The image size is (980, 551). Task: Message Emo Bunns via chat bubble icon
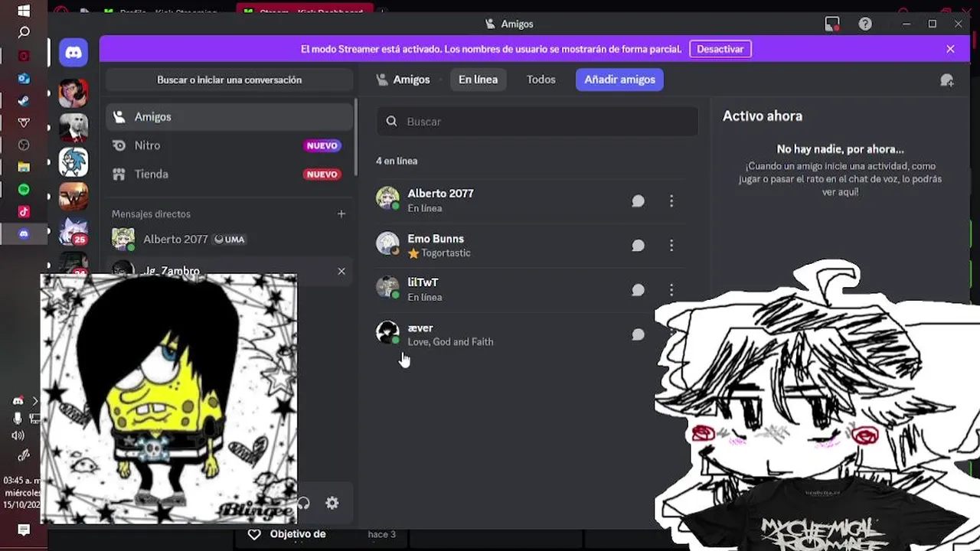coord(638,246)
